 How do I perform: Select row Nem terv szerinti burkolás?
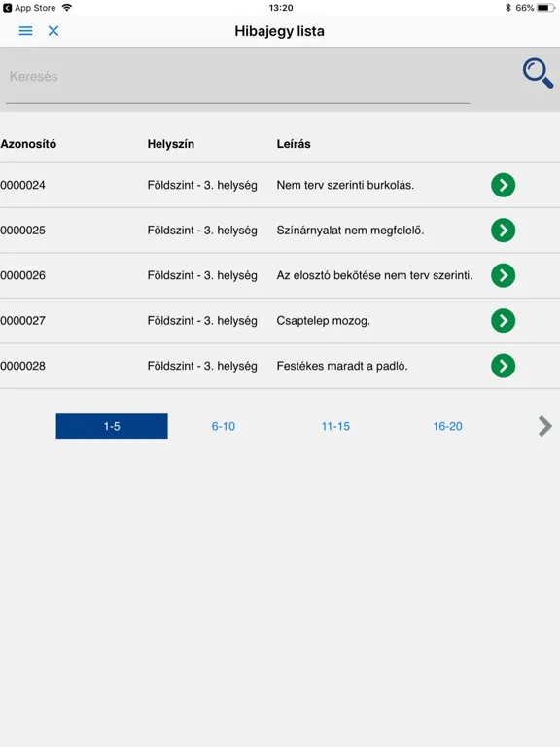(280, 185)
